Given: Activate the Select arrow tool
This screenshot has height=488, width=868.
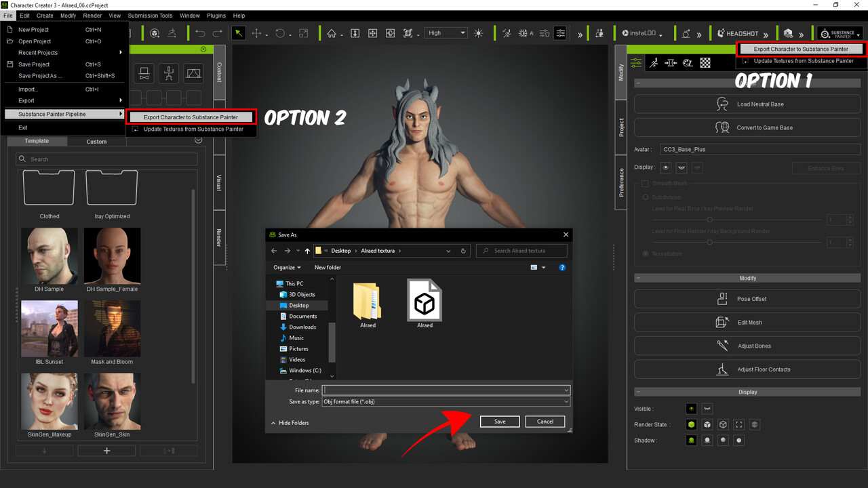Looking at the screenshot, I should click(239, 33).
